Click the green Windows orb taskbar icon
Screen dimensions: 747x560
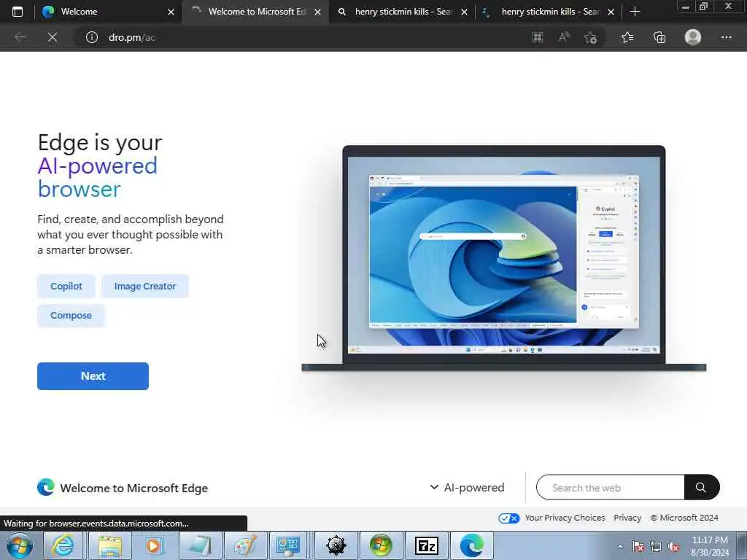pos(381,545)
